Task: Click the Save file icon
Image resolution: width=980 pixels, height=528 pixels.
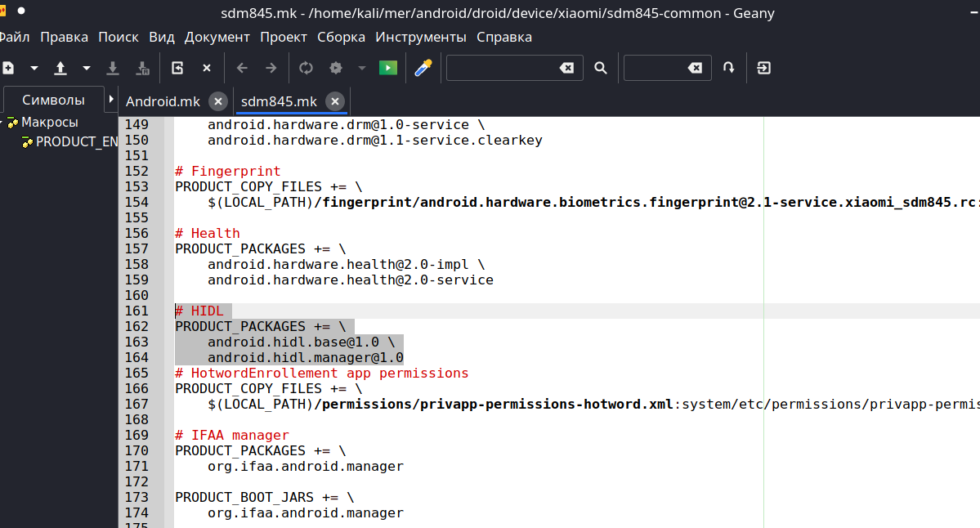Action: tap(113, 68)
